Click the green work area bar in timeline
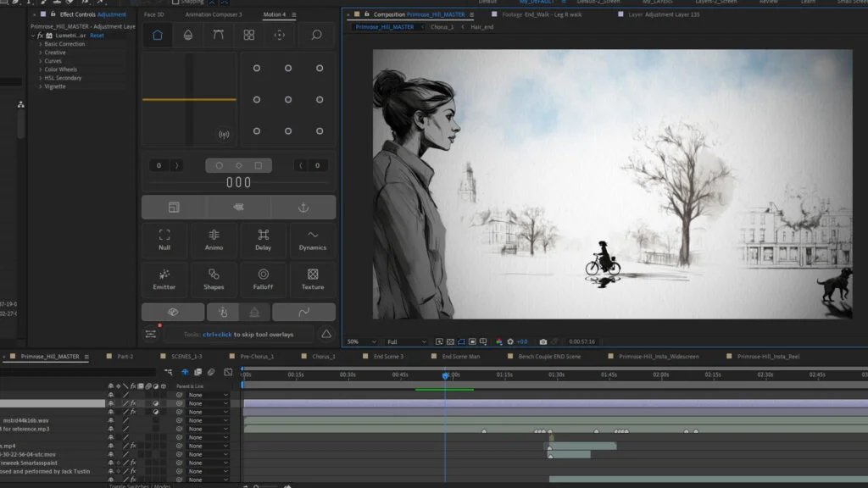This screenshot has width=868, height=488. pos(444,390)
